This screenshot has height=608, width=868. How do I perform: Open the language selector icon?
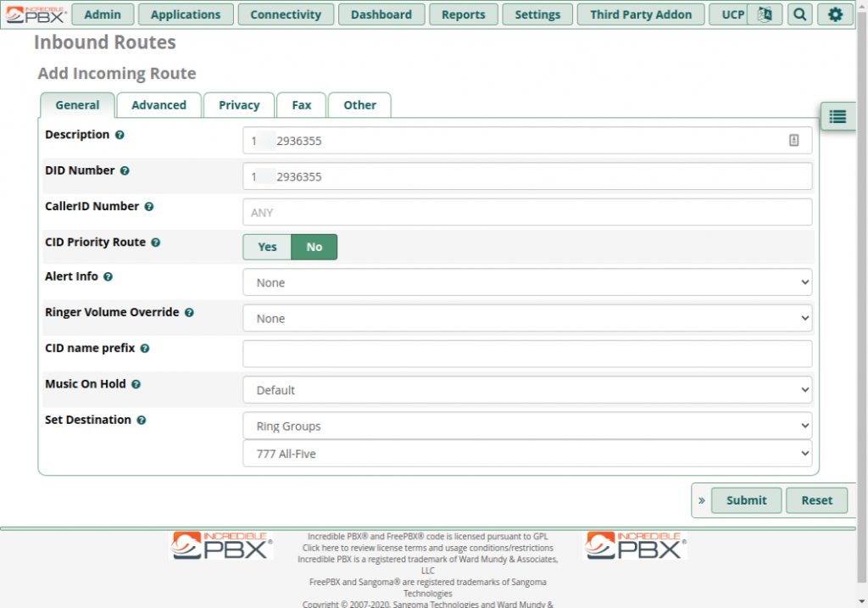[x=765, y=14]
